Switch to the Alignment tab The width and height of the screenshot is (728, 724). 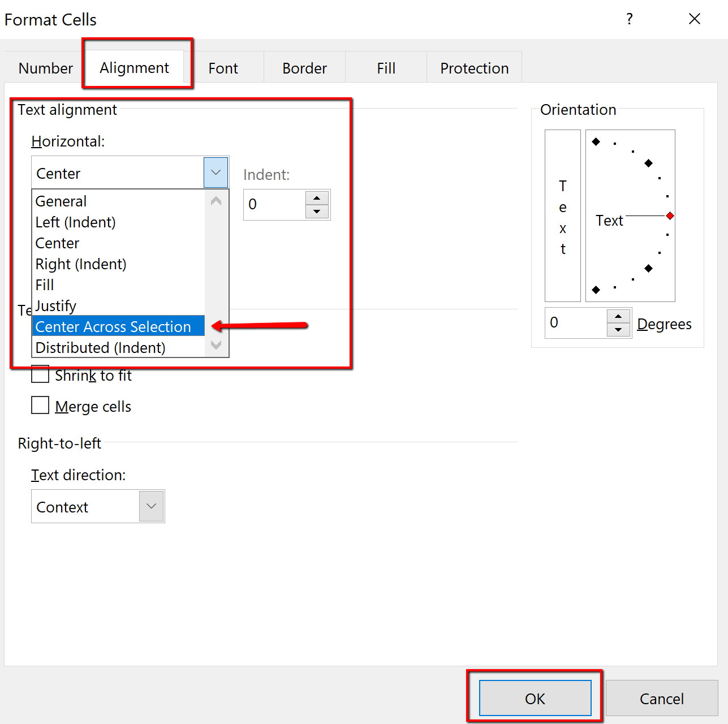click(x=135, y=68)
